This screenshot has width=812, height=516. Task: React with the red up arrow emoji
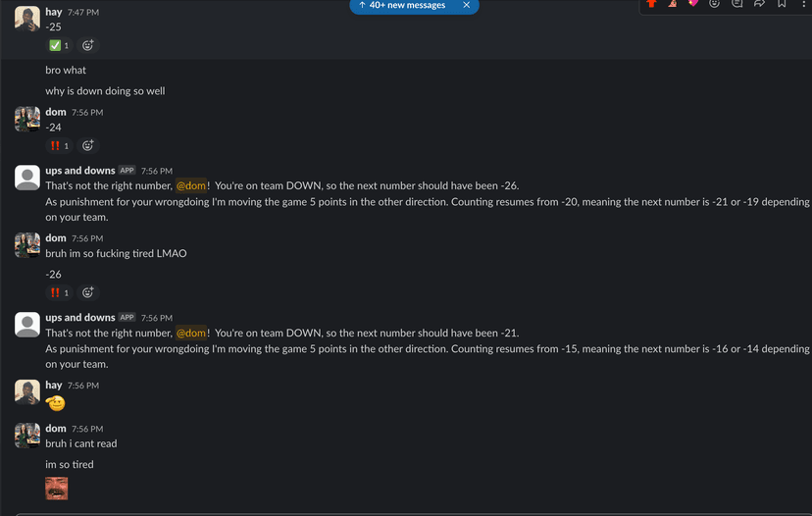click(651, 3)
